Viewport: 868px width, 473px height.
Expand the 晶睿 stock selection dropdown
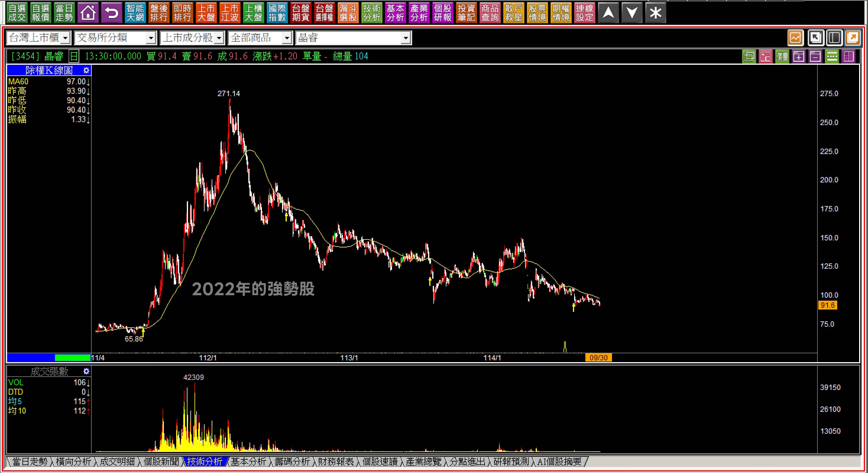pyautogui.click(x=406, y=38)
